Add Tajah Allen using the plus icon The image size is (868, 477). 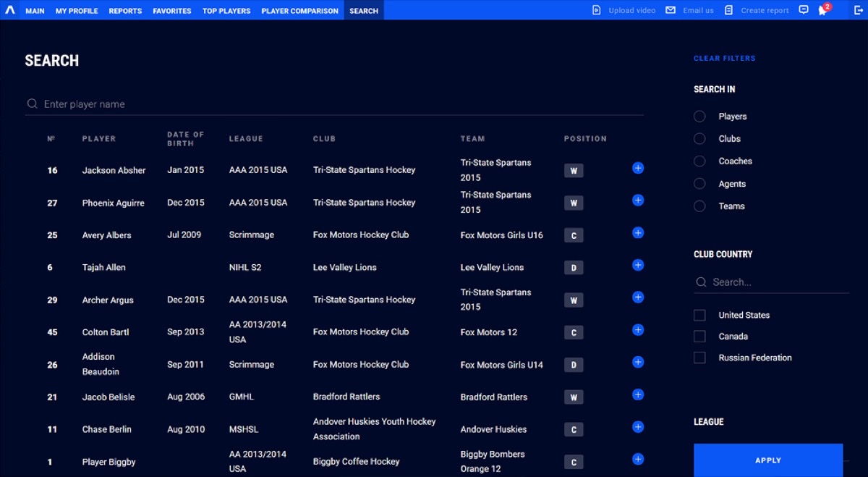[637, 265]
